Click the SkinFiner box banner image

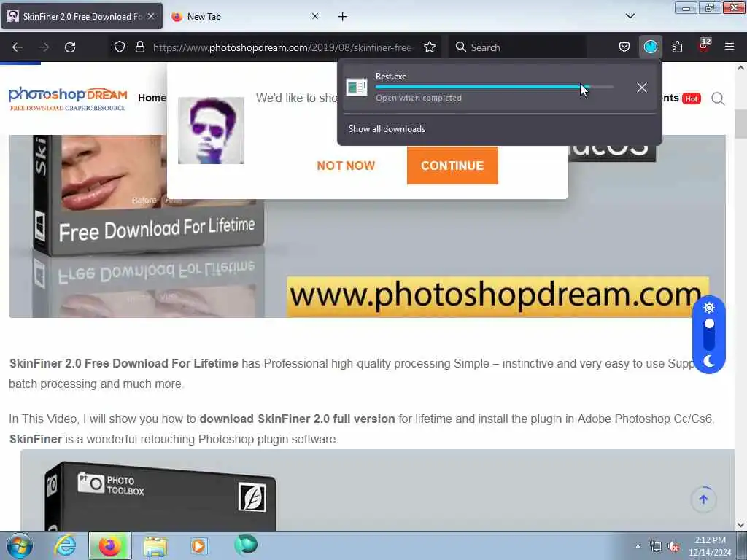(368, 226)
